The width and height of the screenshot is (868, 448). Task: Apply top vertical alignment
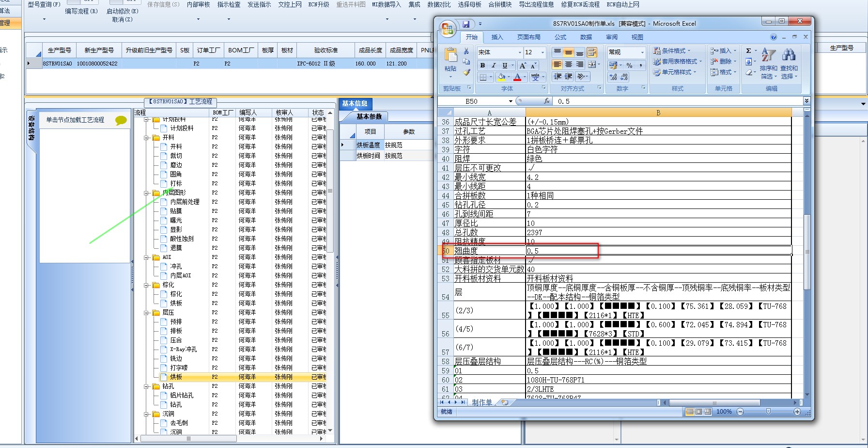(558, 52)
